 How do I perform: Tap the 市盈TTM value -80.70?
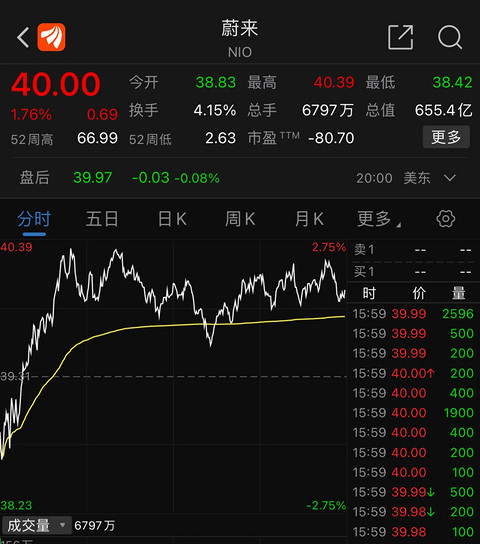tap(331, 138)
